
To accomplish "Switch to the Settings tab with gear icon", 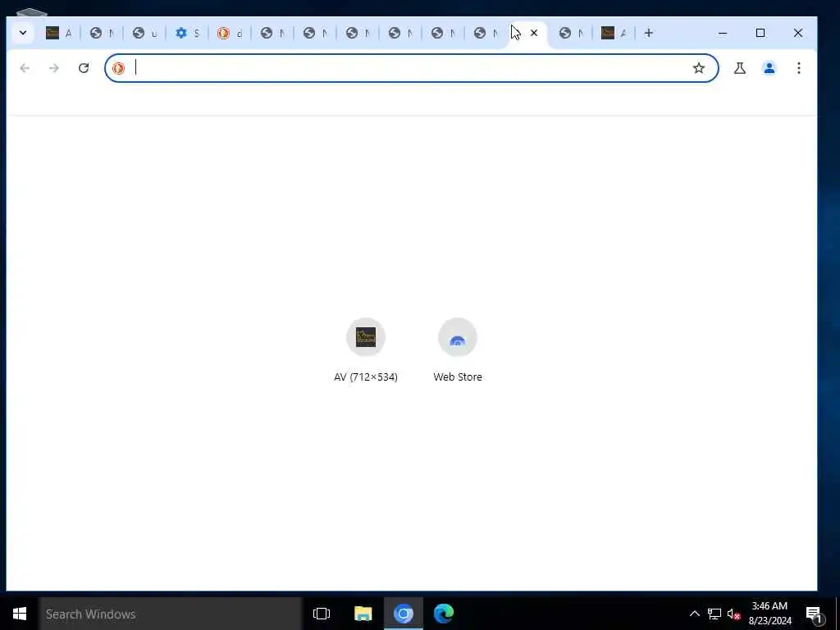I will (x=187, y=33).
